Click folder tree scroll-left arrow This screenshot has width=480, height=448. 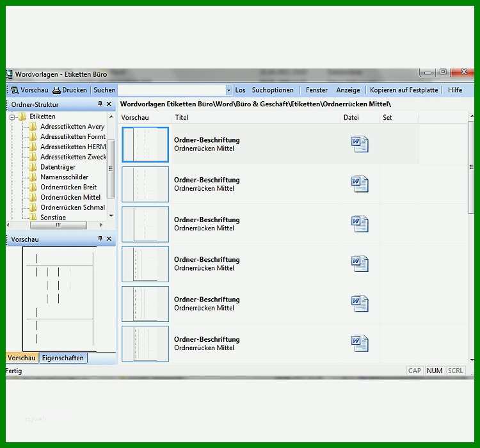click(x=8, y=225)
